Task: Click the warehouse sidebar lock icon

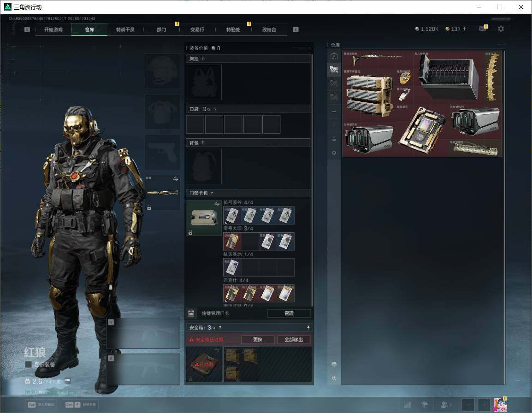Action: pos(334,139)
